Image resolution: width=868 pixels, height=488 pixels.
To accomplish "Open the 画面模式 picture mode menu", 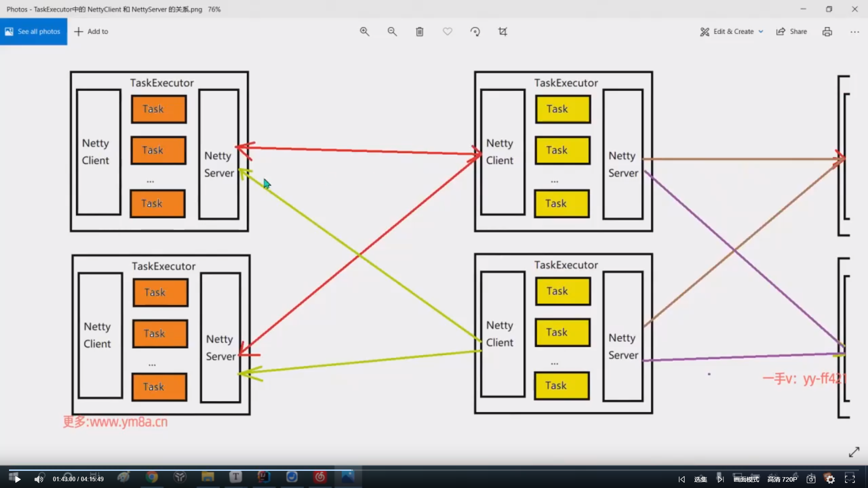I will coord(746,479).
